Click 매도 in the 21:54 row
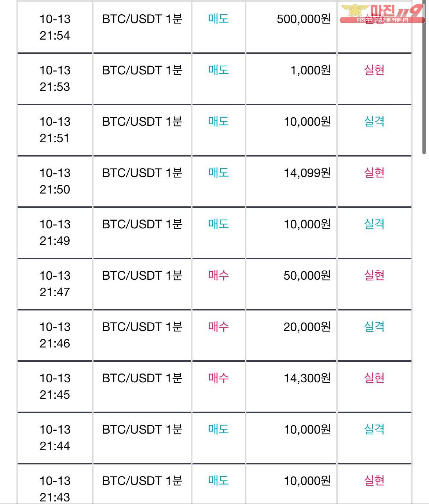Viewport: 429px width, 504px height. pyautogui.click(x=219, y=19)
